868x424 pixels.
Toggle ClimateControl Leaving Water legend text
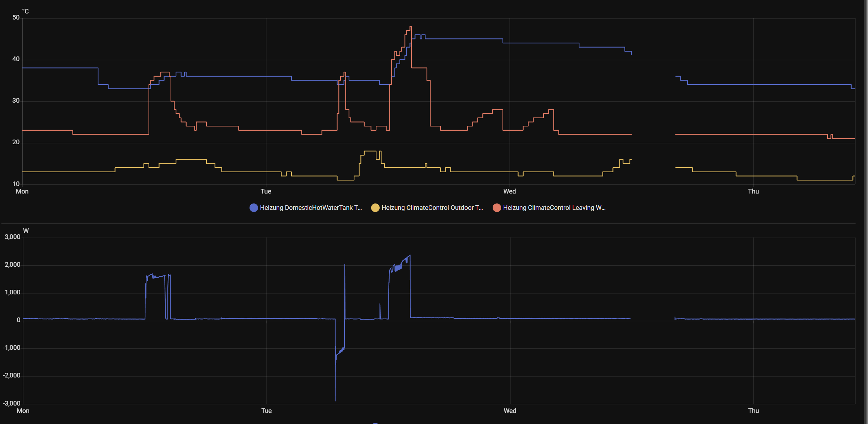coord(554,208)
